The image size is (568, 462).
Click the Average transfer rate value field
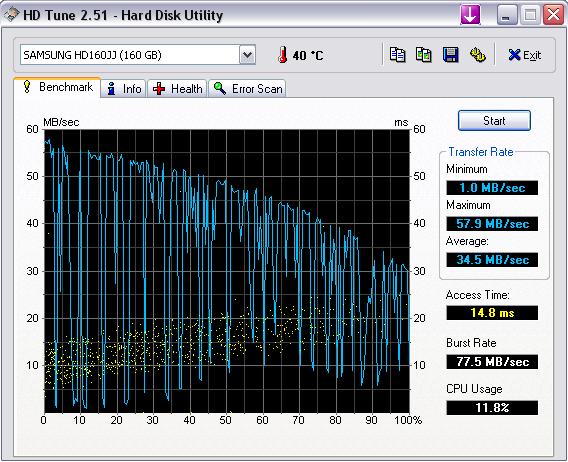492,260
